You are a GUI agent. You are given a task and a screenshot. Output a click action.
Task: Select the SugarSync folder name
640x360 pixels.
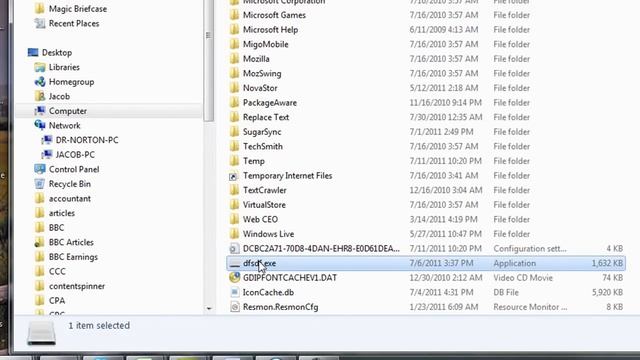coord(262,132)
